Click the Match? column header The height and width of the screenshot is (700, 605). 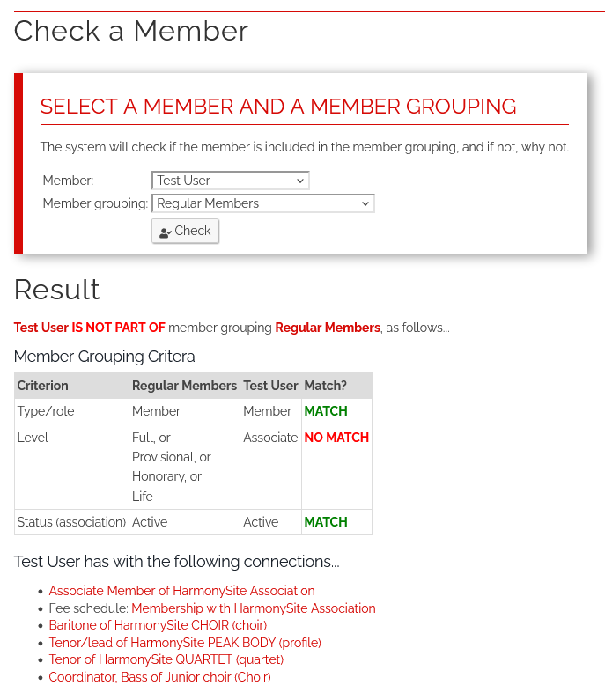325,386
